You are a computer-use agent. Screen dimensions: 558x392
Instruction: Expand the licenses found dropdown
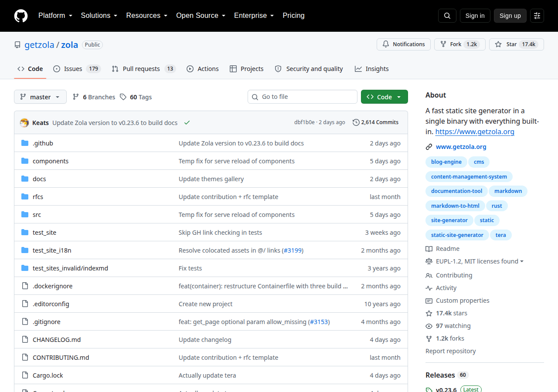[x=475, y=261]
